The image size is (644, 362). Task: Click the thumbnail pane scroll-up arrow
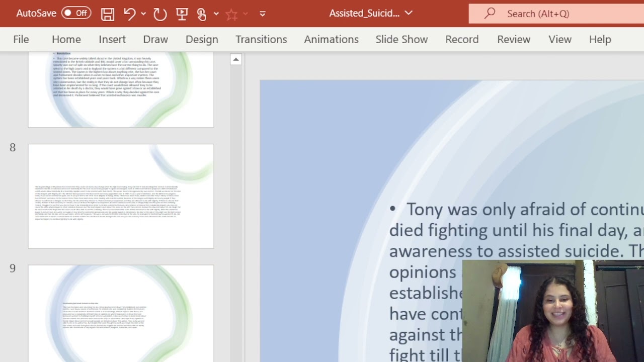click(x=235, y=59)
